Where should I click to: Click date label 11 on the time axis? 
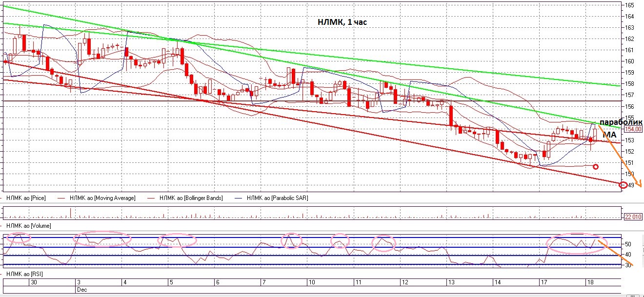[358, 282]
